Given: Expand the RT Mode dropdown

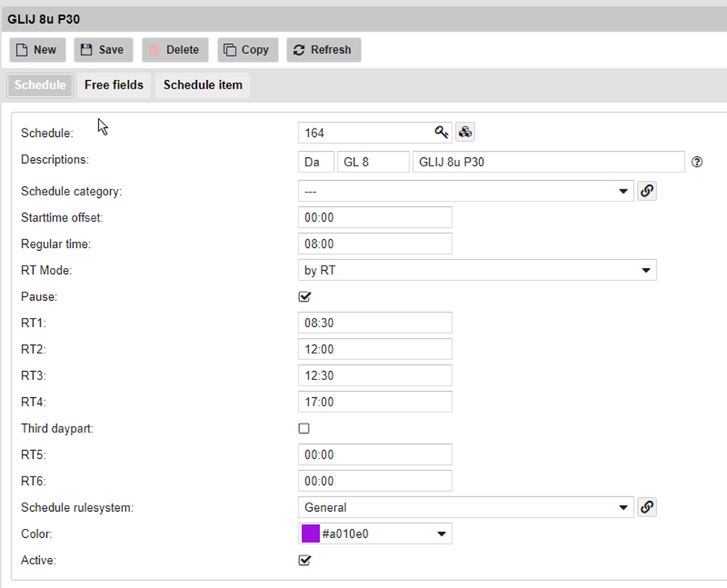Looking at the screenshot, I should pyautogui.click(x=477, y=270).
